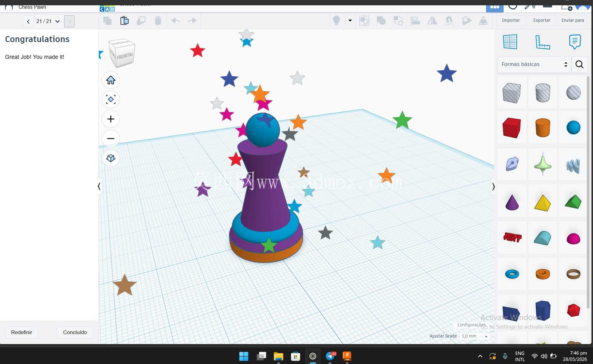593x364 pixels.
Task: Click the Align tool icon
Action: click(415, 21)
